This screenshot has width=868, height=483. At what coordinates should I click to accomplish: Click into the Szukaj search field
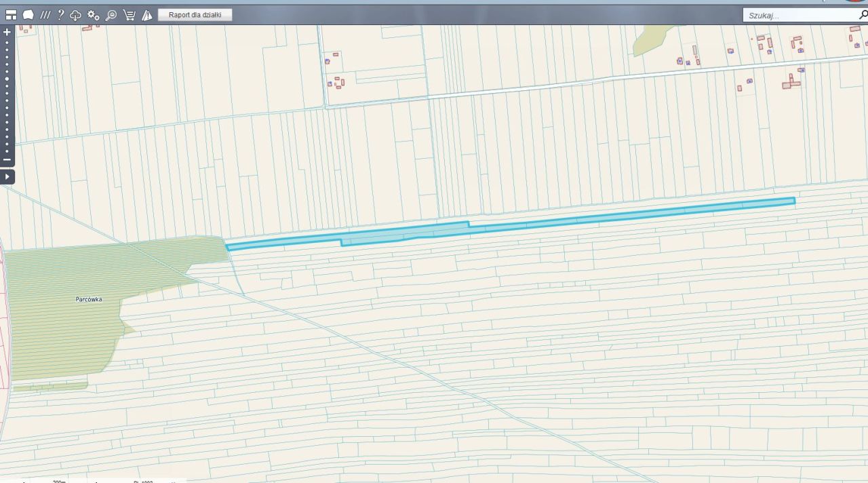pos(799,15)
